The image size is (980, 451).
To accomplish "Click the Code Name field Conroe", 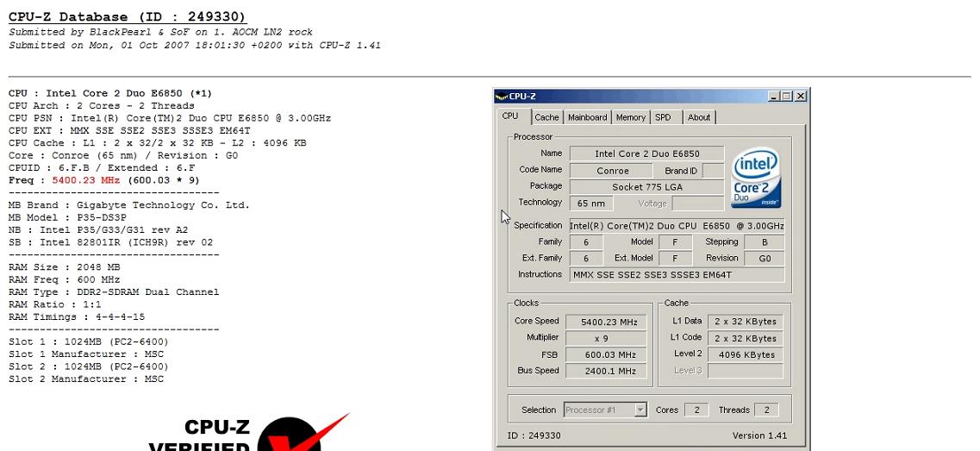I will (613, 171).
